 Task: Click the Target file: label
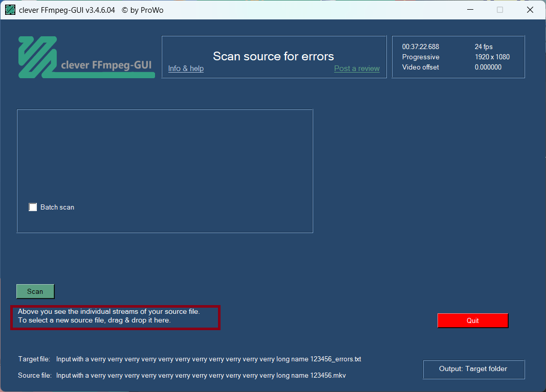[34, 359]
